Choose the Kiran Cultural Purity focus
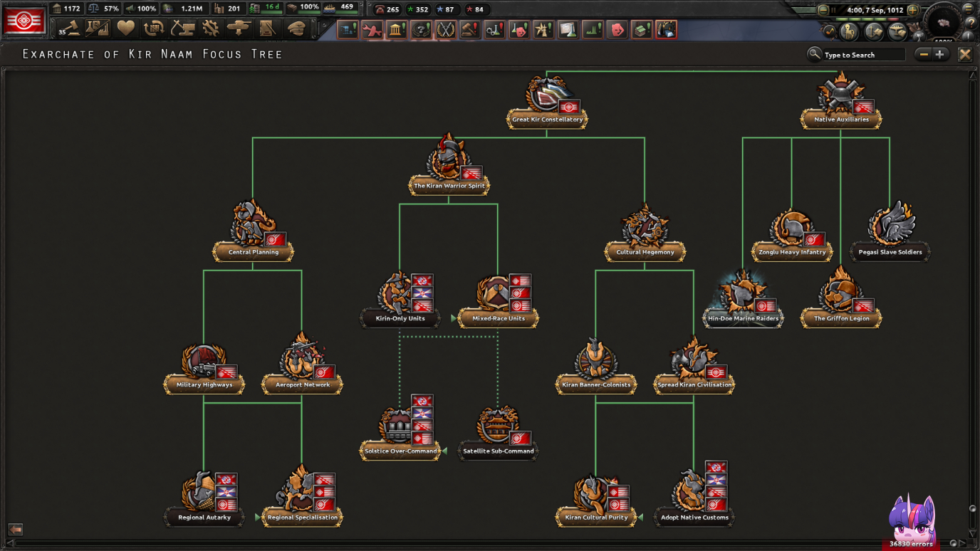This screenshot has width=980, height=551. (x=595, y=501)
